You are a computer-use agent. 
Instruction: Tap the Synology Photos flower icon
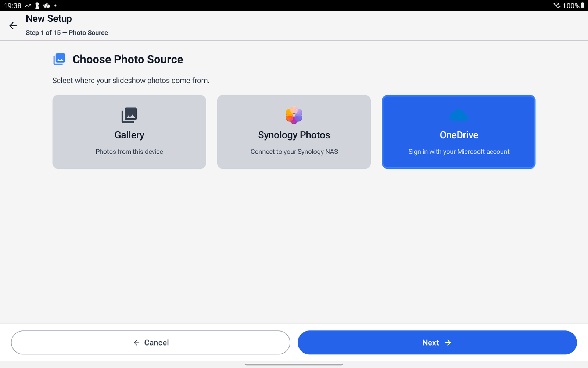294,115
